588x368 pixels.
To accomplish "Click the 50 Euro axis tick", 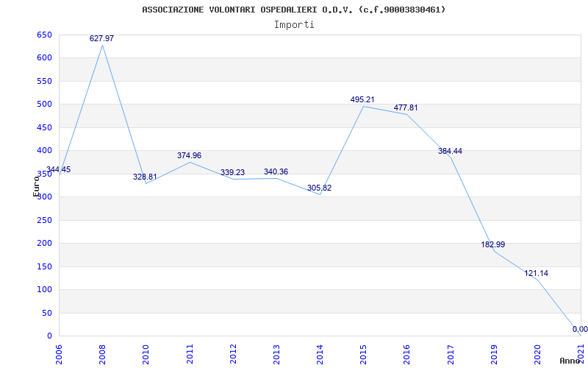I will [x=46, y=314].
